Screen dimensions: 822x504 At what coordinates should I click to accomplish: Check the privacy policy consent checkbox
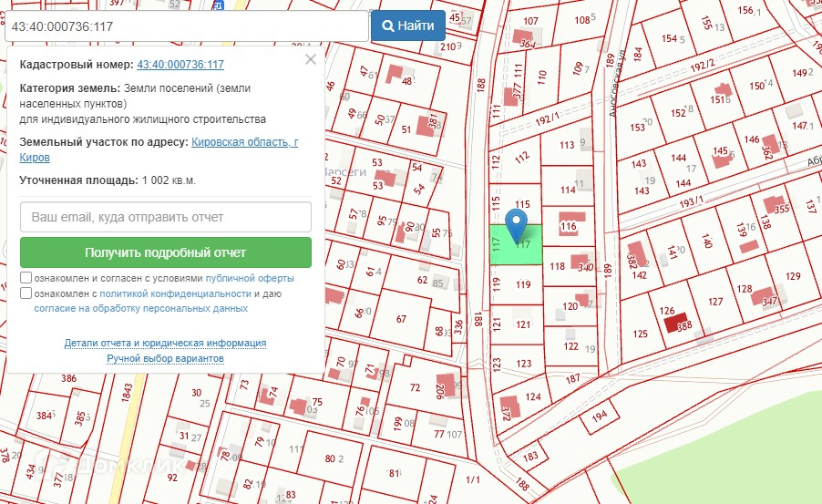click(26, 293)
